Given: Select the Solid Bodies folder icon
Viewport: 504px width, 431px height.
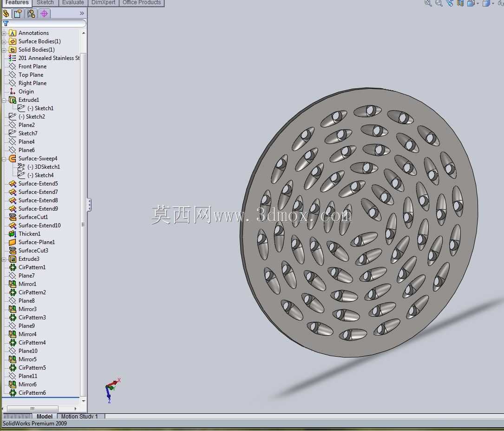Looking at the screenshot, I should 12,50.
